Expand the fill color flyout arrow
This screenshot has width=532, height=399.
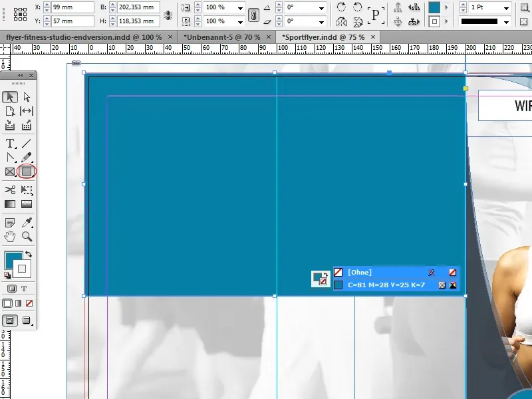pyautogui.click(x=446, y=7)
